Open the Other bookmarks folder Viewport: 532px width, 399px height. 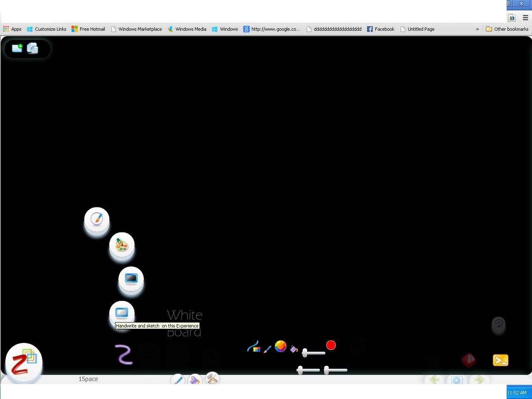pos(507,29)
